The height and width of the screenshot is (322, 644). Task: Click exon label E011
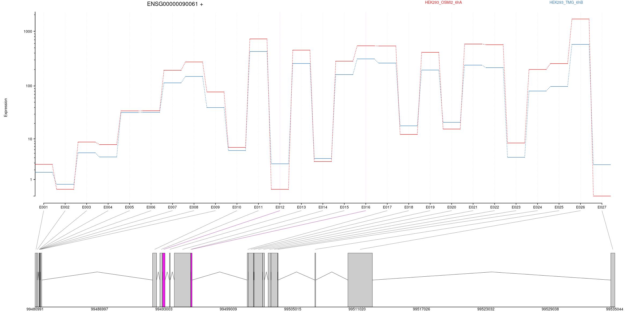[258, 207]
